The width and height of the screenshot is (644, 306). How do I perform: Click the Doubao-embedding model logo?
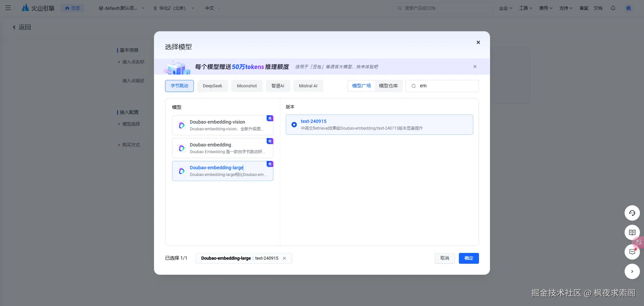coord(182,148)
